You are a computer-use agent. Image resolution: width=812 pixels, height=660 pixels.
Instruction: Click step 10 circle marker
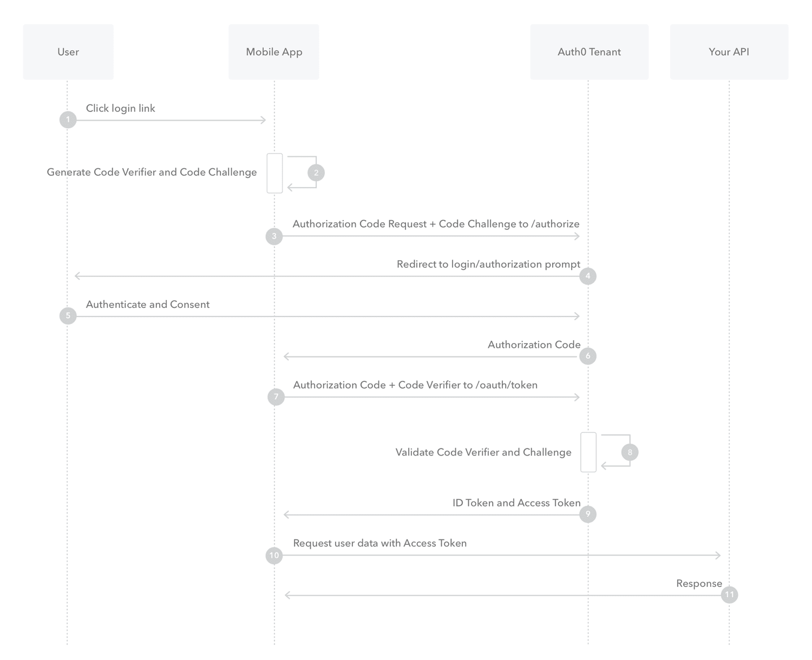pos(274,555)
